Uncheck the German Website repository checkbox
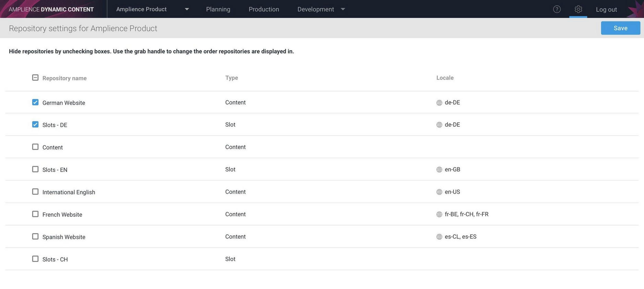The width and height of the screenshot is (644, 289). (35, 102)
